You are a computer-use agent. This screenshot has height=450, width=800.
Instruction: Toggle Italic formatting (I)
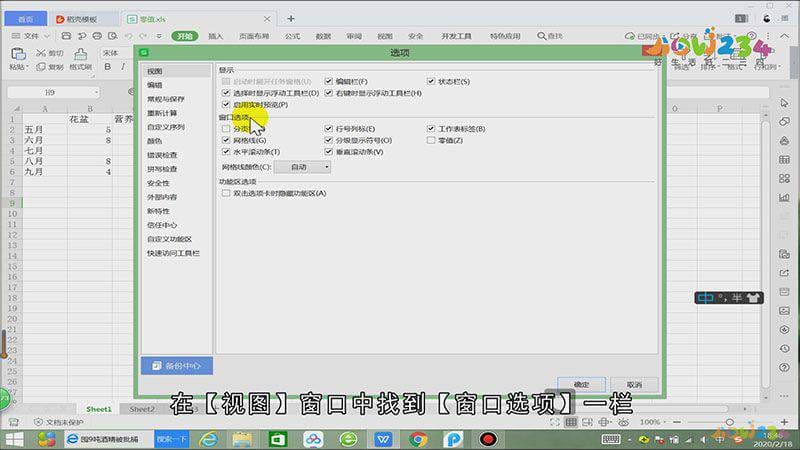tap(123, 67)
